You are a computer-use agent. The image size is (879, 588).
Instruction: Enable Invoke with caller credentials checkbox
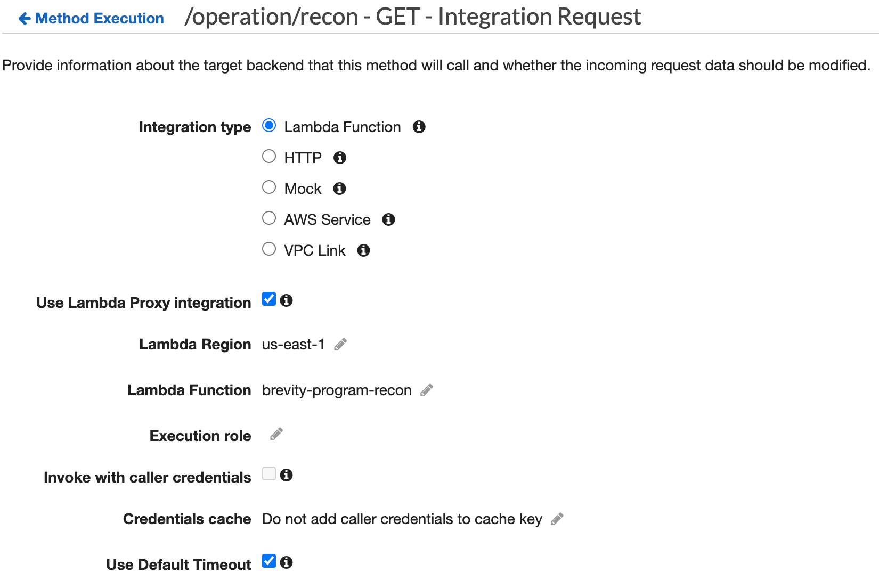pos(269,474)
